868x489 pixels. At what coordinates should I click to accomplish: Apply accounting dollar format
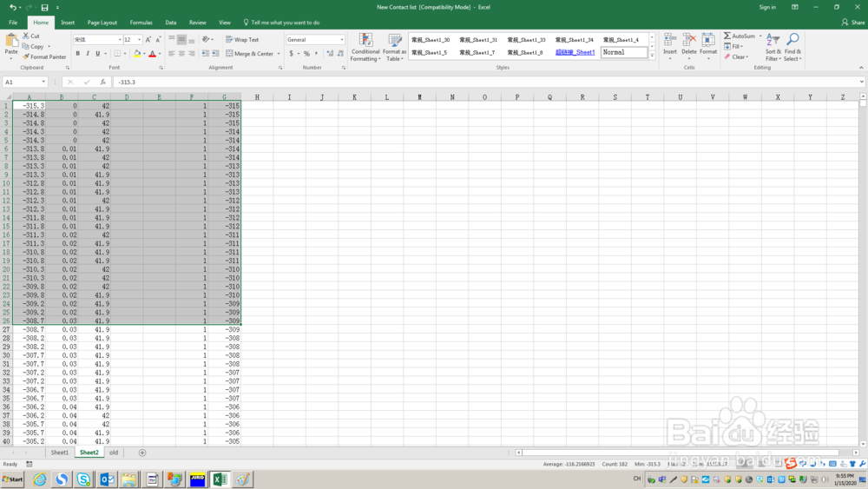[291, 54]
